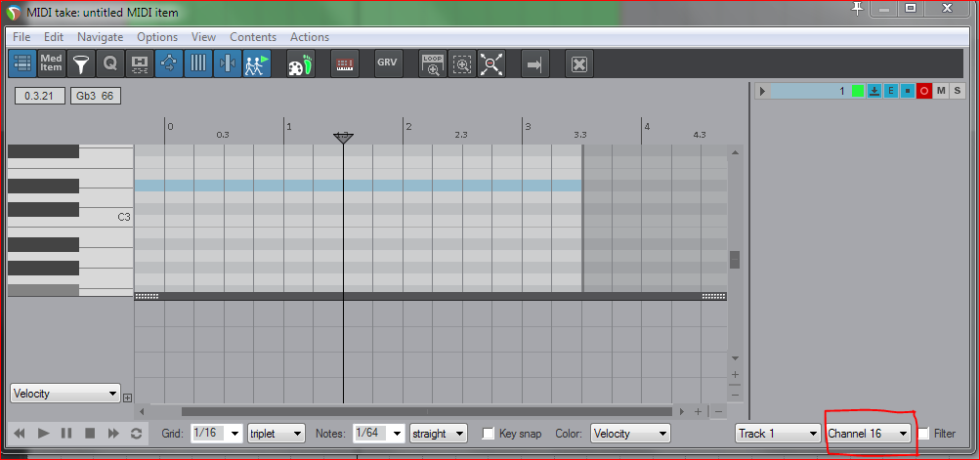The height and width of the screenshot is (460, 980).
Task: Open the funnel filter events tool
Action: pyautogui.click(x=81, y=63)
